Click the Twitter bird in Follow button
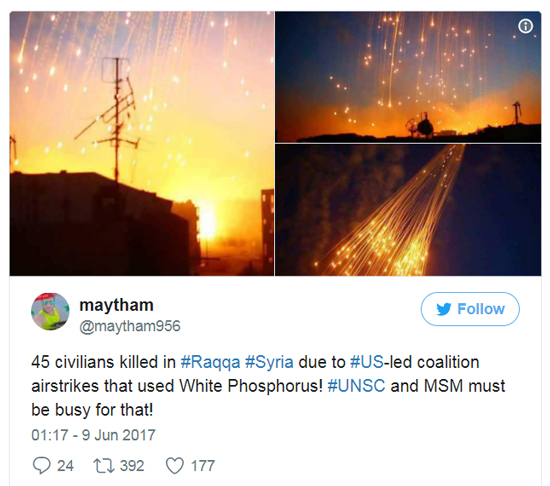 tap(444, 309)
